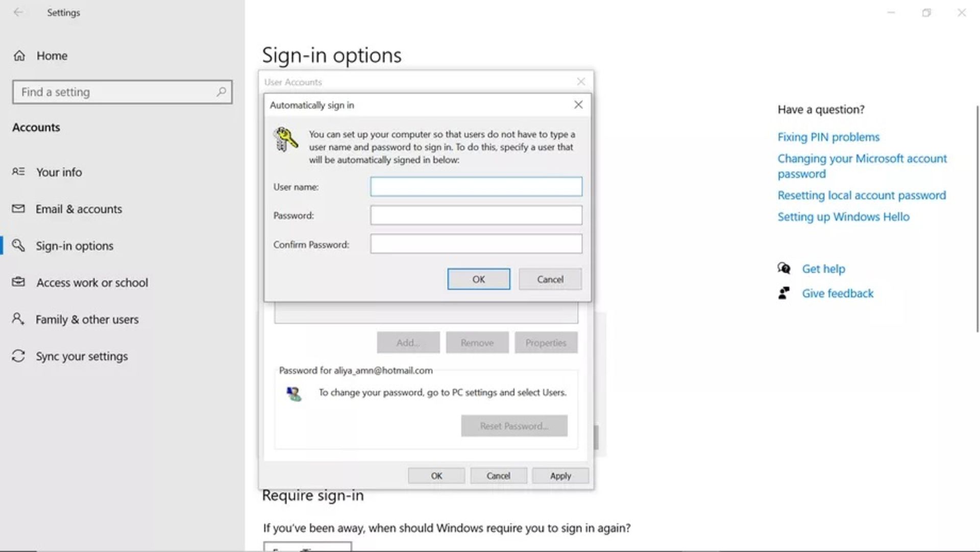Click the Your info account icon
The height and width of the screenshot is (552, 980).
tap(19, 172)
